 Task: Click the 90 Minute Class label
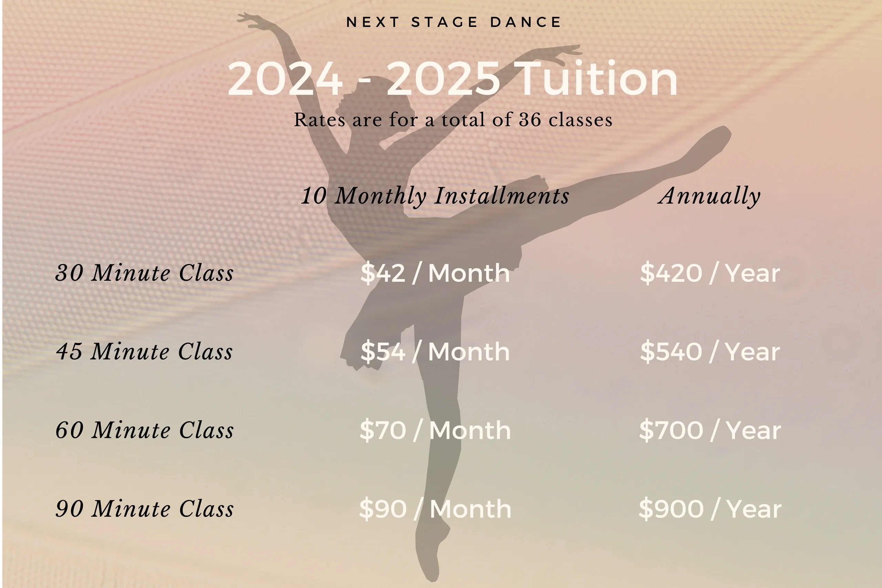click(x=145, y=509)
